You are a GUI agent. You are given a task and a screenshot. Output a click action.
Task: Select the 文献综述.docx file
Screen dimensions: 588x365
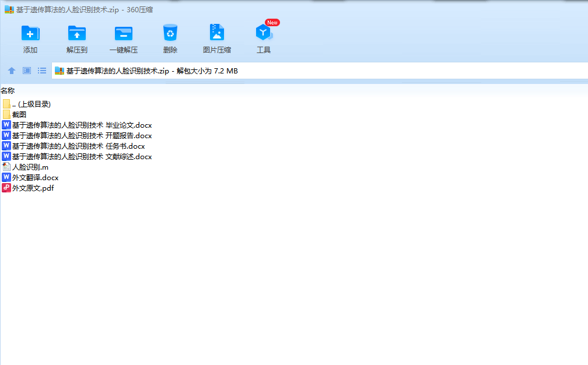click(77, 157)
